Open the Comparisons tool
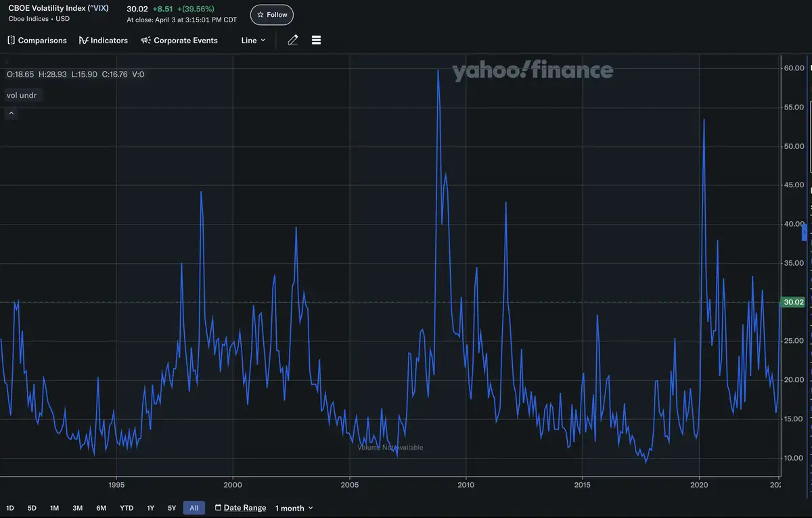 pyautogui.click(x=37, y=41)
